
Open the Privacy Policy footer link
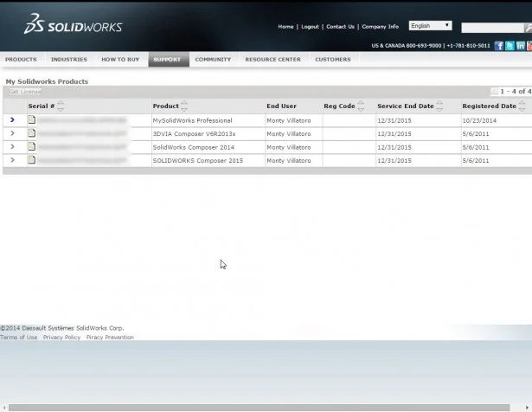[x=61, y=338]
